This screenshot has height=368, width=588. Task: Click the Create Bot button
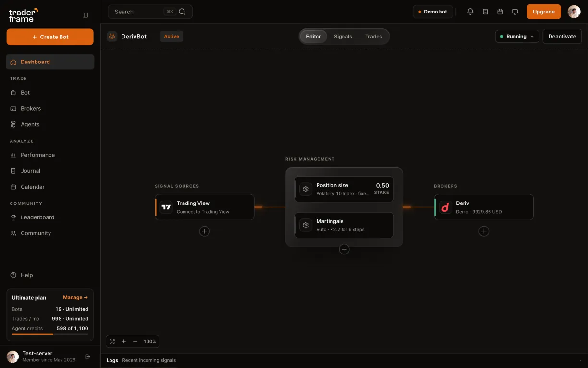(50, 37)
